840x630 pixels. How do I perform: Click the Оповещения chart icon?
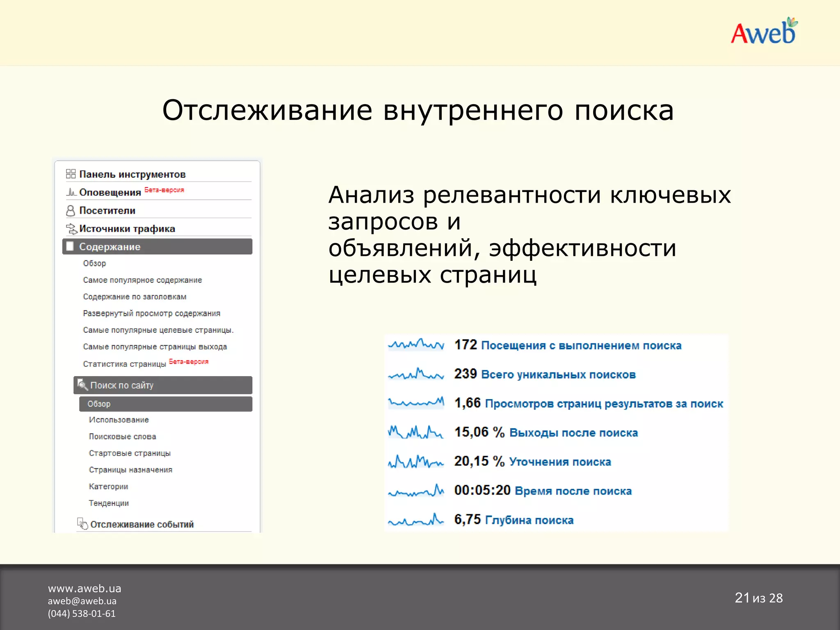[71, 192]
